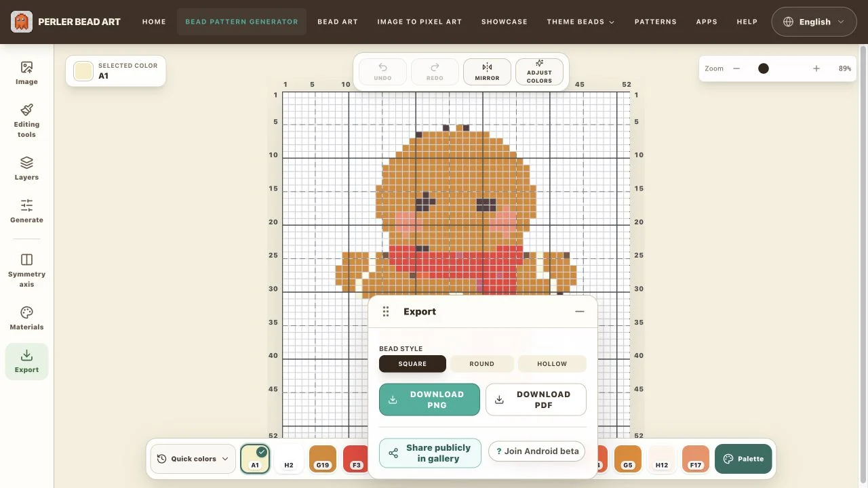Open the Layers panel
Screen dimensions: 868x488
[x=26, y=169]
